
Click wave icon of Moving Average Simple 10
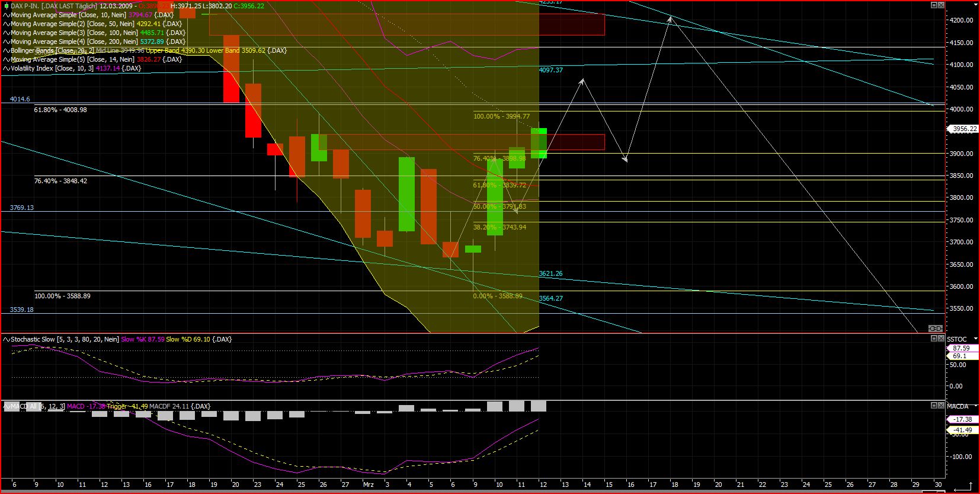pos(7,15)
